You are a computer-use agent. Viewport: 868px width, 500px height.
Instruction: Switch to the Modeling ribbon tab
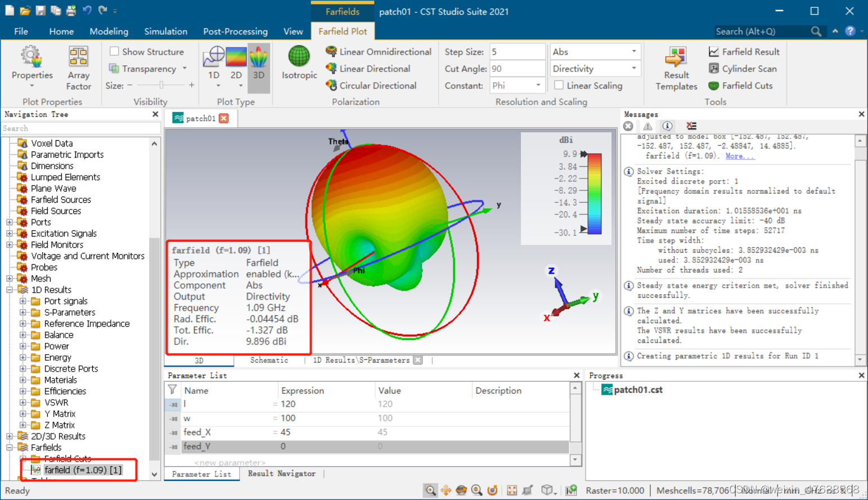coord(109,32)
